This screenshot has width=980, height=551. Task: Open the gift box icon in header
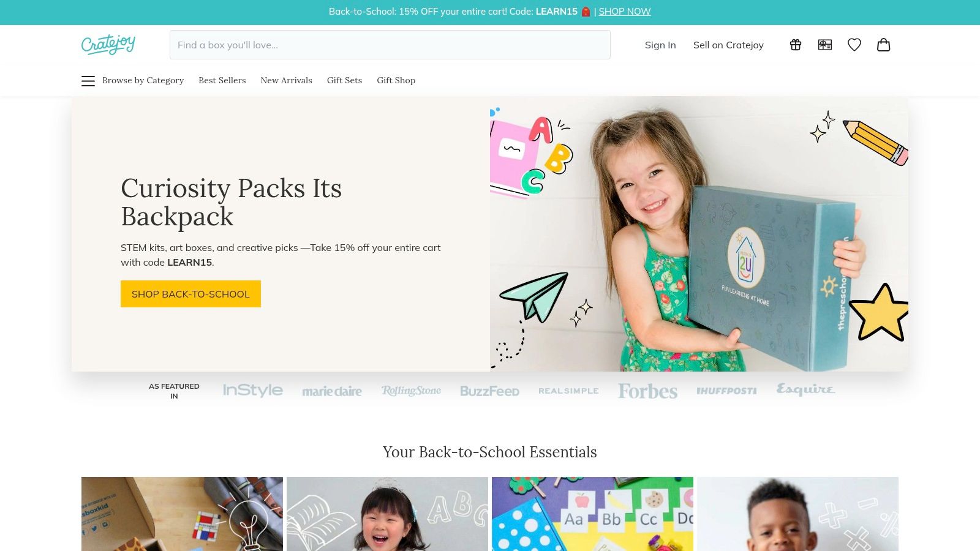click(796, 45)
